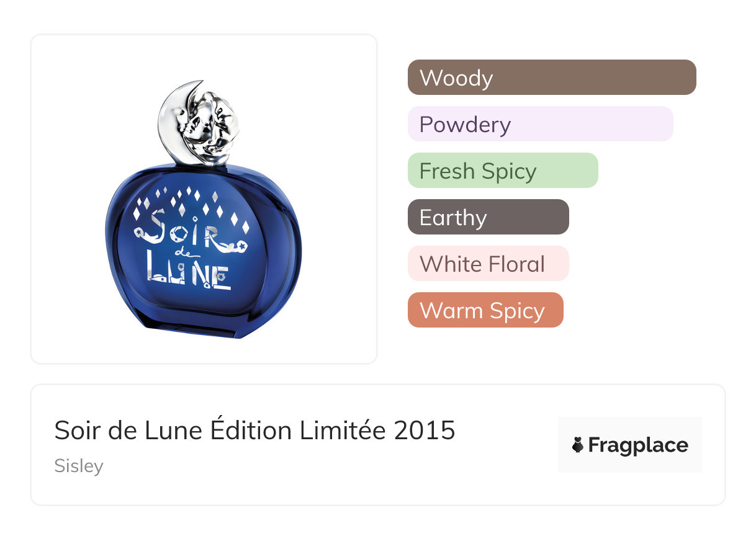
Task: Click the Warm Spicy accord bar
Action: tap(485, 310)
